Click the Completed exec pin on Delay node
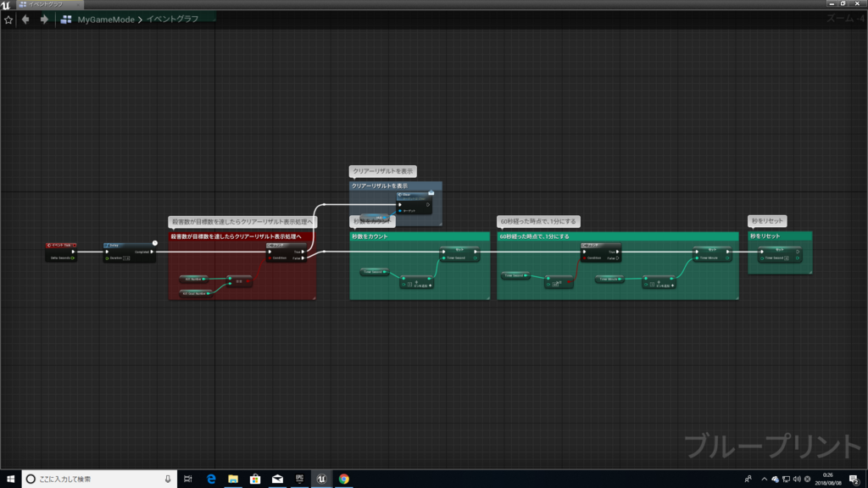 pyautogui.click(x=152, y=252)
